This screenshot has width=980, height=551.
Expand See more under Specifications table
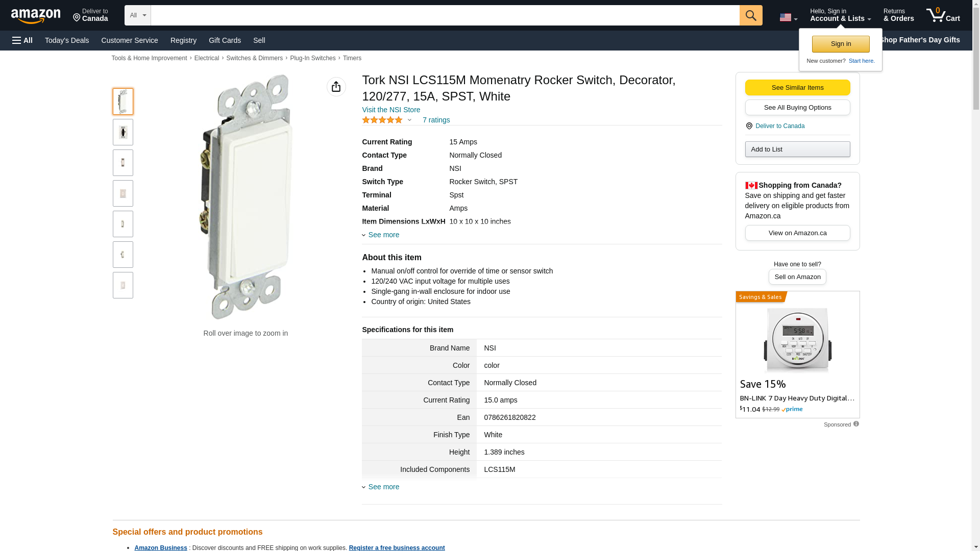(383, 487)
